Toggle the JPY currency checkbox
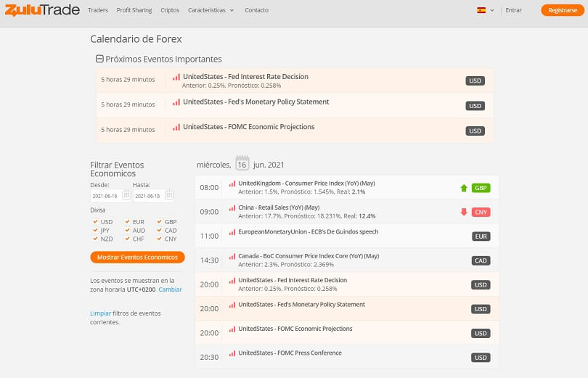 95,230
